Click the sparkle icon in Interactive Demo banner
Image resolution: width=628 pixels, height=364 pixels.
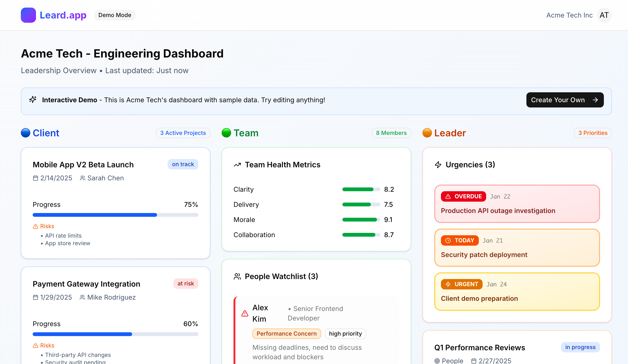33,100
